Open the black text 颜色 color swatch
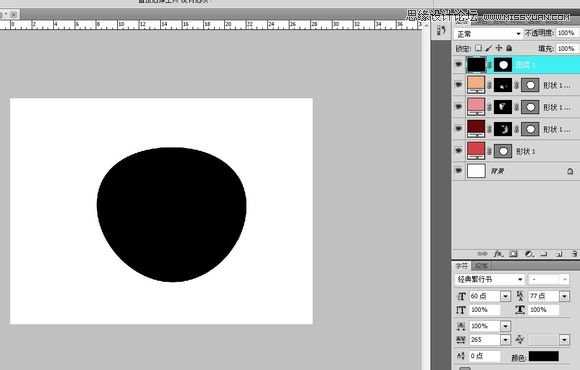 pos(543,356)
